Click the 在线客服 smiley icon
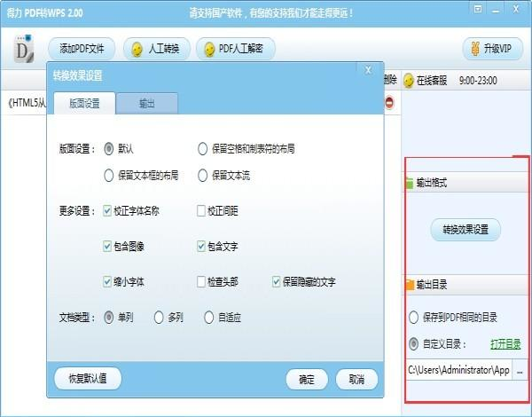The height and width of the screenshot is (417, 532). (x=409, y=81)
